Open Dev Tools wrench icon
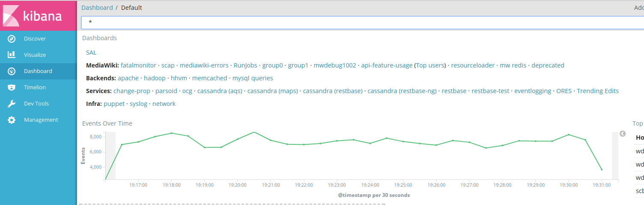Screen dimensions: 644x205 pos(12,104)
